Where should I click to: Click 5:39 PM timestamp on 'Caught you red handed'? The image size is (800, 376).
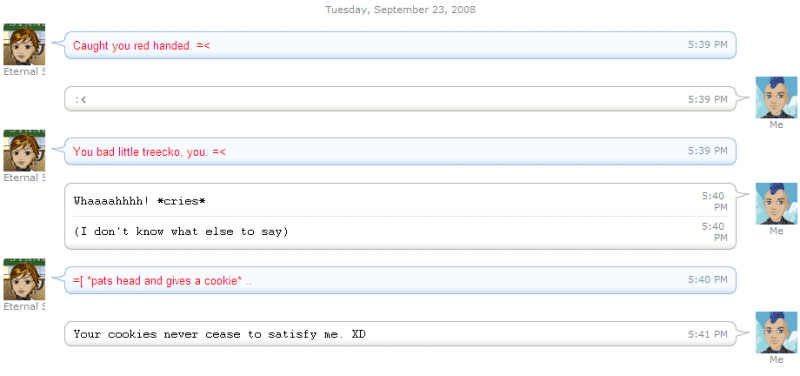707,44
